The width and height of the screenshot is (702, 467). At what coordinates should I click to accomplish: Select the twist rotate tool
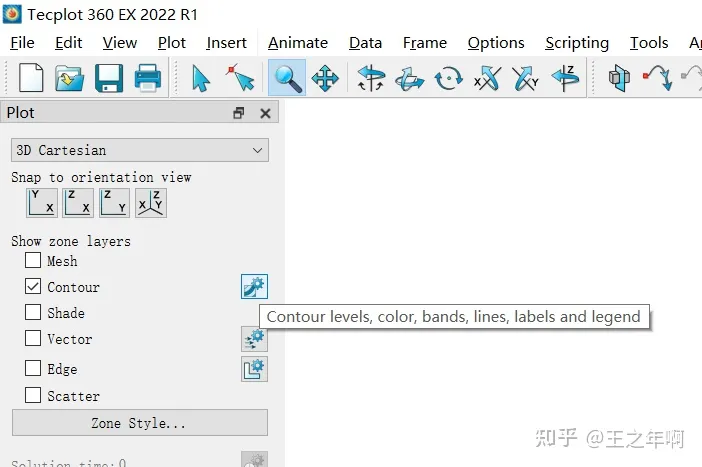click(448, 78)
